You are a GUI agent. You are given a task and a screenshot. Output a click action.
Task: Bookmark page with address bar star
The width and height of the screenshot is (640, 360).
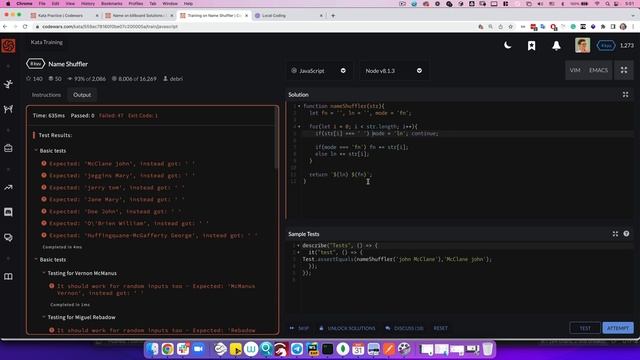point(510,27)
